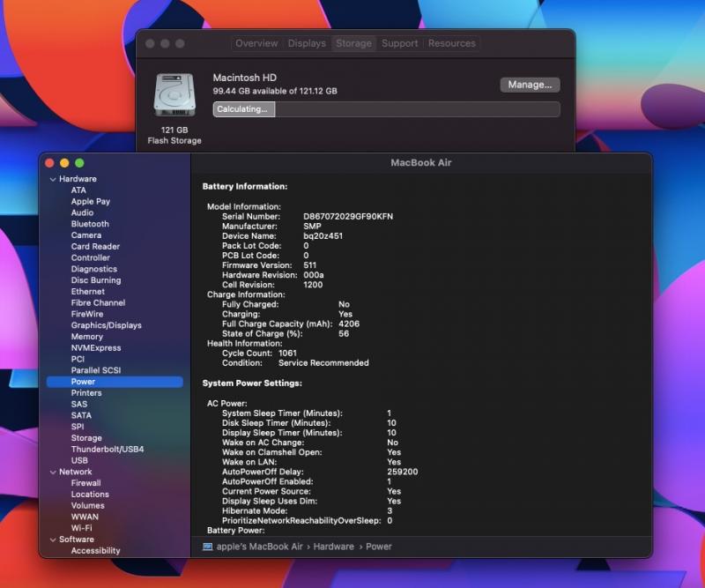This screenshot has width=705, height=588.
Task: Select Parallel SCSI in the sidebar
Action: click(96, 370)
